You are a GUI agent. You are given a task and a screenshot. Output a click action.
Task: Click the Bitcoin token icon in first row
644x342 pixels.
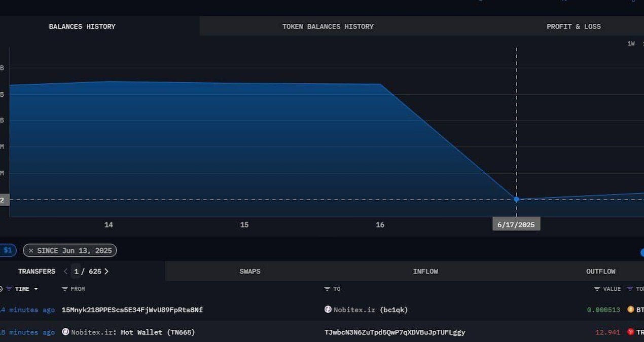[631, 309]
